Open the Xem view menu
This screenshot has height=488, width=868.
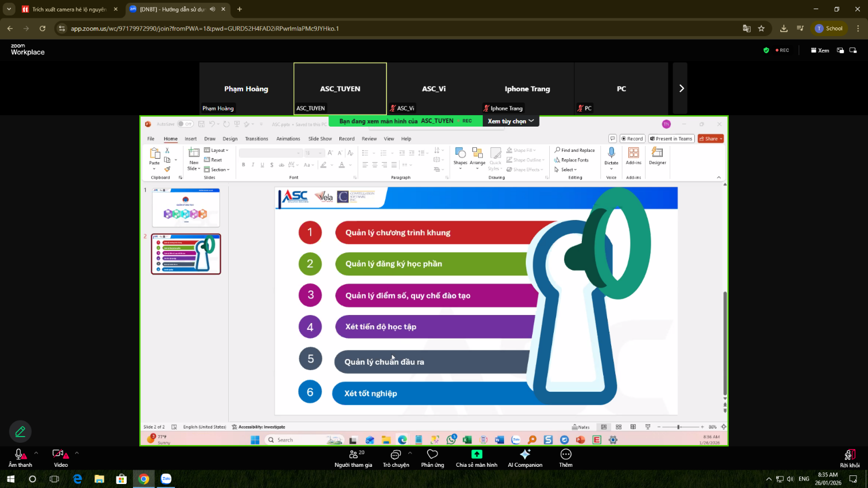820,50
